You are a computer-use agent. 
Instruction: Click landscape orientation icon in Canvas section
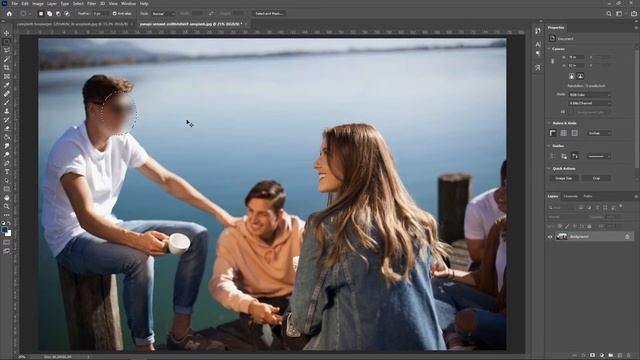580,76
